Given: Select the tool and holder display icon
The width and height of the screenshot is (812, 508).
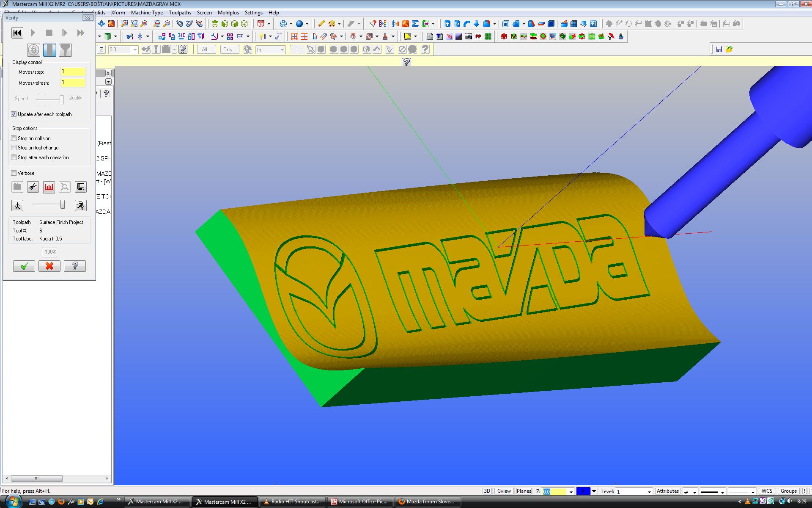Looking at the screenshot, I should 65,50.
